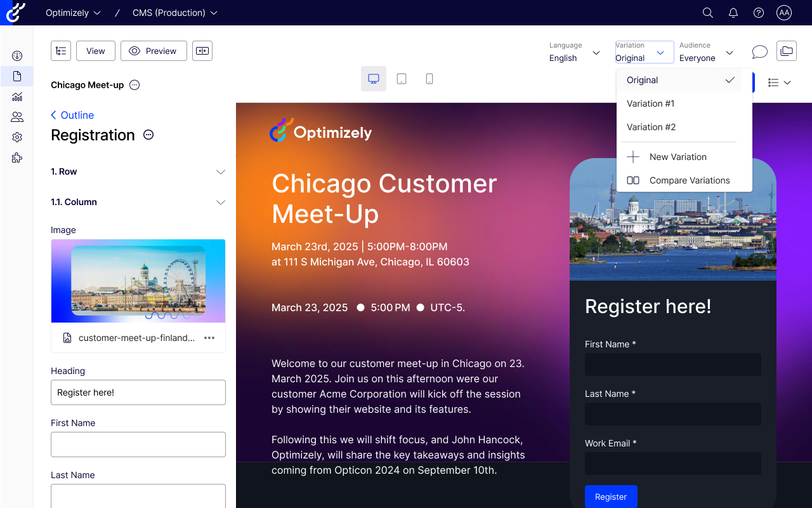Open notifications bell icon
Viewport: 812px width, 508px height.
pos(733,13)
